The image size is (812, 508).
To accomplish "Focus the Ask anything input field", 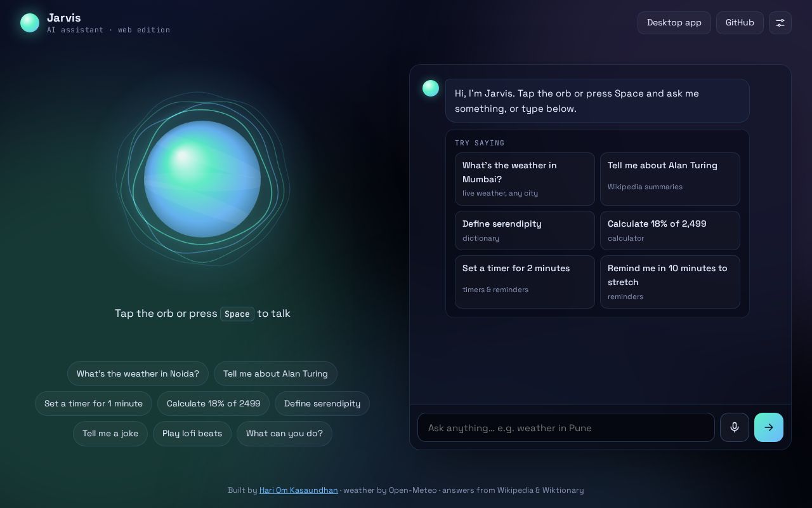I will [566, 427].
